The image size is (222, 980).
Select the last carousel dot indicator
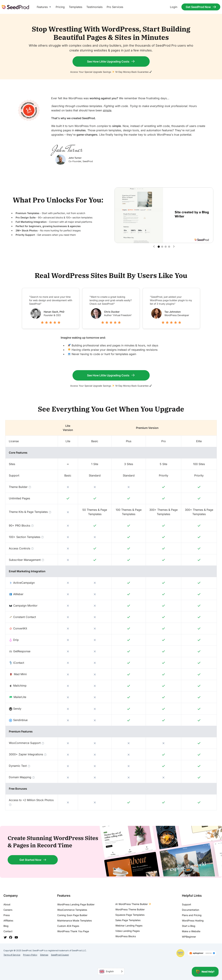click(x=169, y=246)
